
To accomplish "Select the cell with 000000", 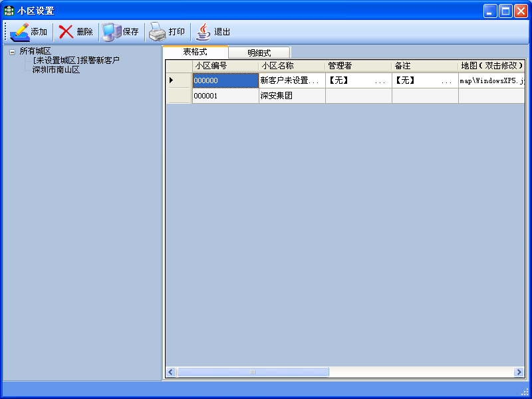I will pos(225,80).
